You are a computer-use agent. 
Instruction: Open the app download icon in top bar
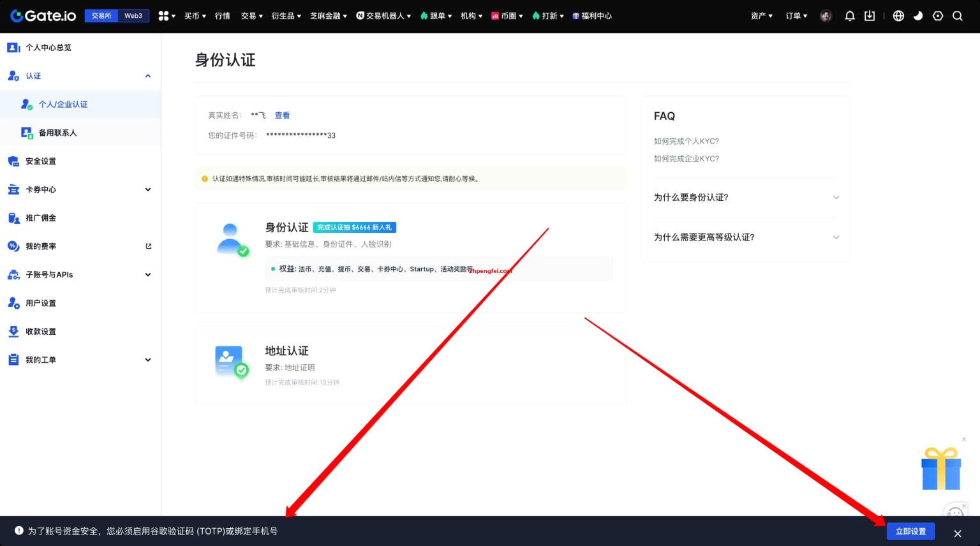[x=869, y=16]
